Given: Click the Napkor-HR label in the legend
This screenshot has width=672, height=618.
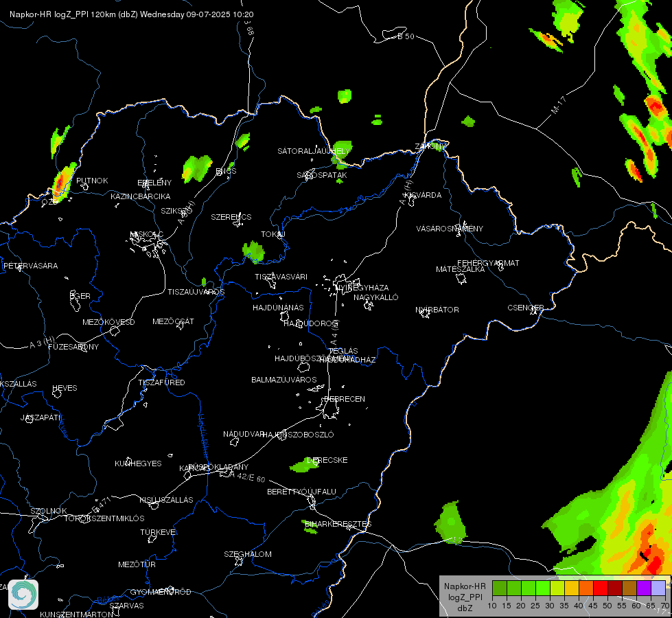Looking at the screenshot, I should point(465,586).
